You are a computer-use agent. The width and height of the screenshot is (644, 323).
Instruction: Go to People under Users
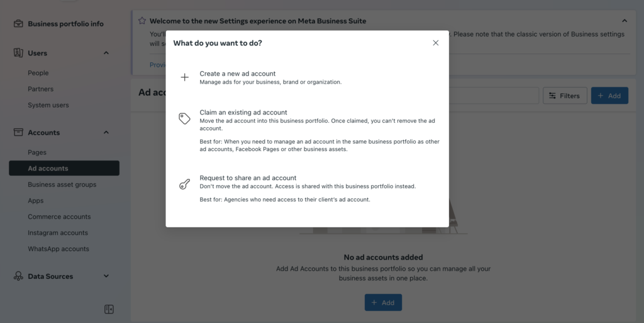click(x=38, y=73)
